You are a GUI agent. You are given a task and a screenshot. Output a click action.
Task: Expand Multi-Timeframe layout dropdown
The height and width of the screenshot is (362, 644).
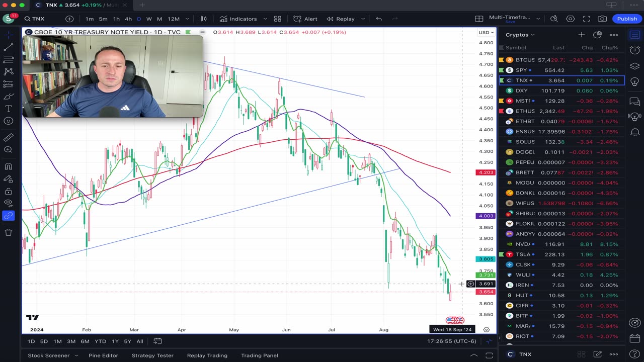[x=538, y=19]
